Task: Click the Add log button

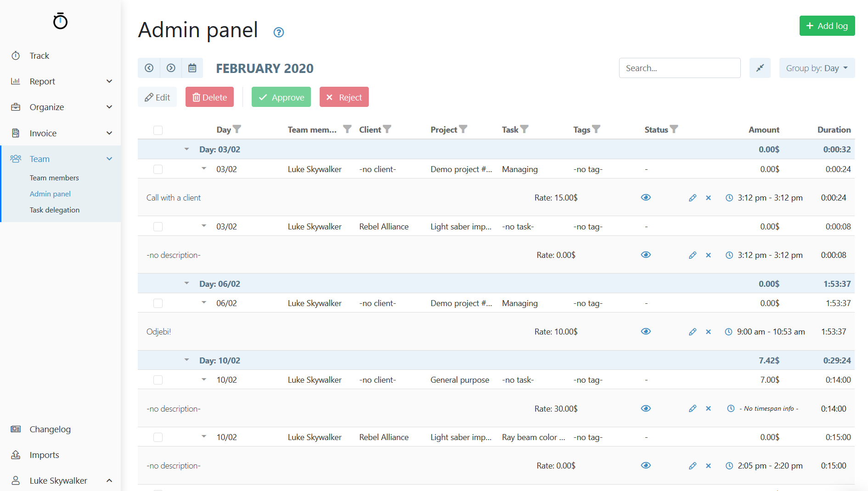Action: [x=827, y=26]
